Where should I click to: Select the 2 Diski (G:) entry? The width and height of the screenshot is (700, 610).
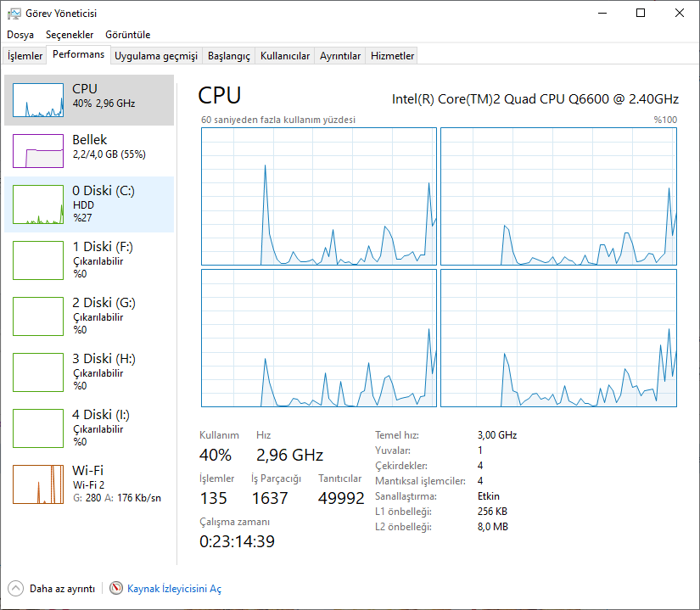[89, 316]
